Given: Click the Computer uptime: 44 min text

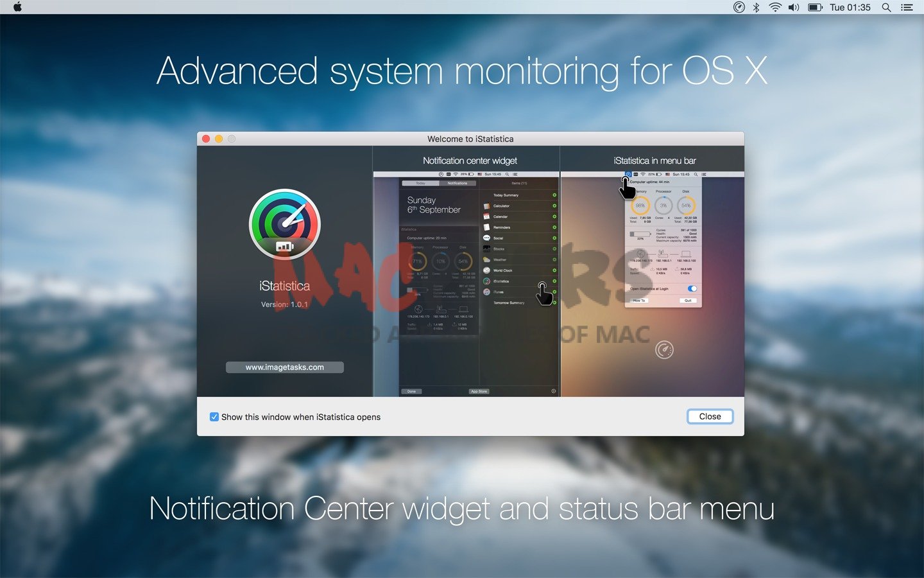Looking at the screenshot, I should (649, 182).
